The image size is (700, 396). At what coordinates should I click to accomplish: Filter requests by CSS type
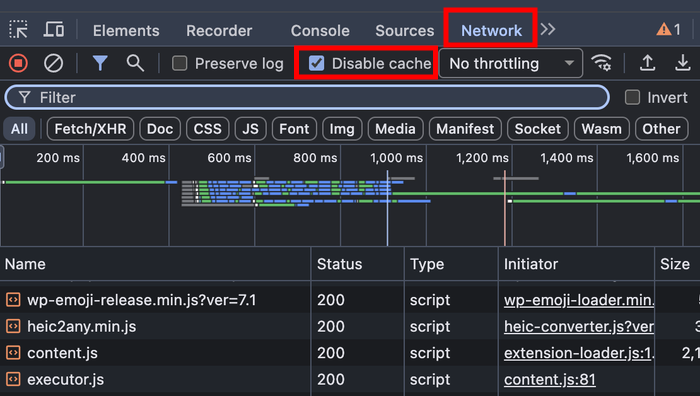pos(208,129)
